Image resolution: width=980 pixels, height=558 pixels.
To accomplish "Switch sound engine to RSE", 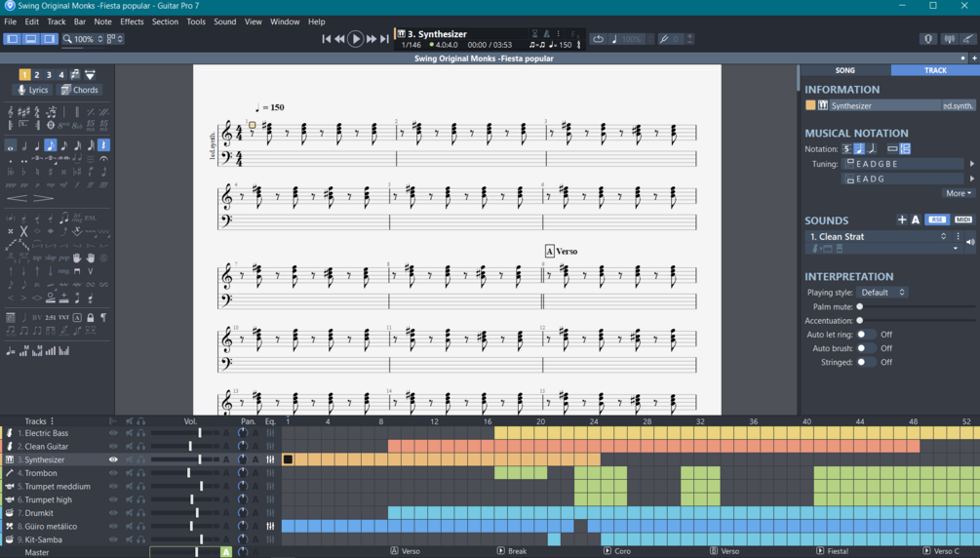I will pos(937,219).
